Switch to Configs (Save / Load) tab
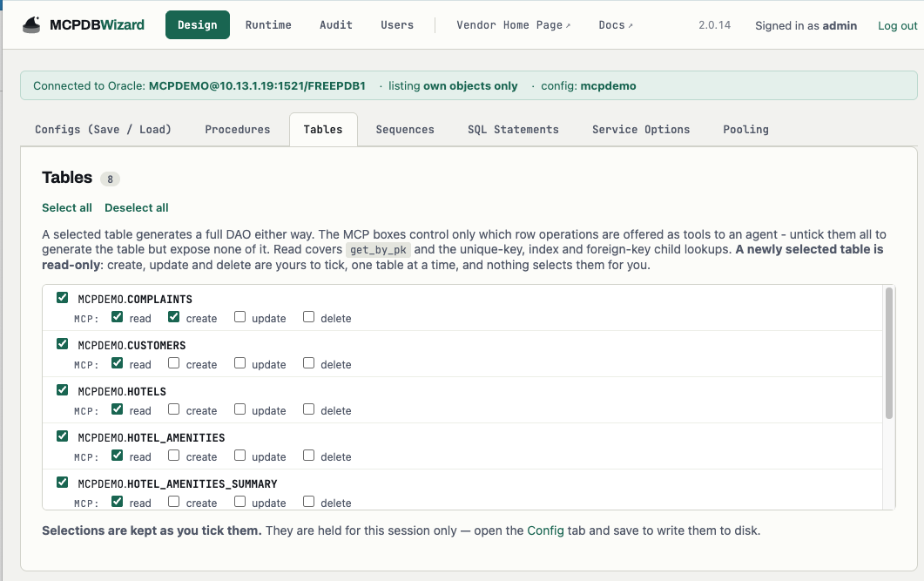 click(x=103, y=129)
